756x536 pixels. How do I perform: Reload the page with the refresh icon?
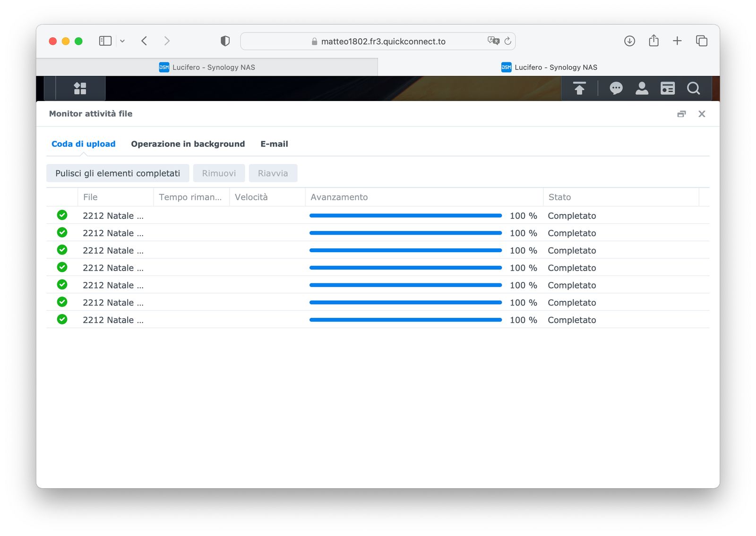click(x=508, y=41)
